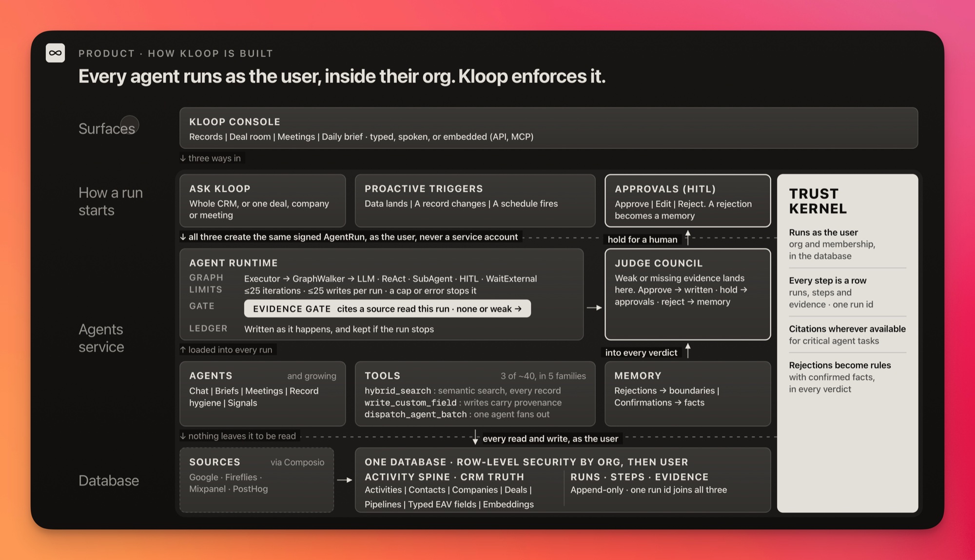
Task: Click 'Citations wherever available' text
Action: pyautogui.click(x=847, y=329)
